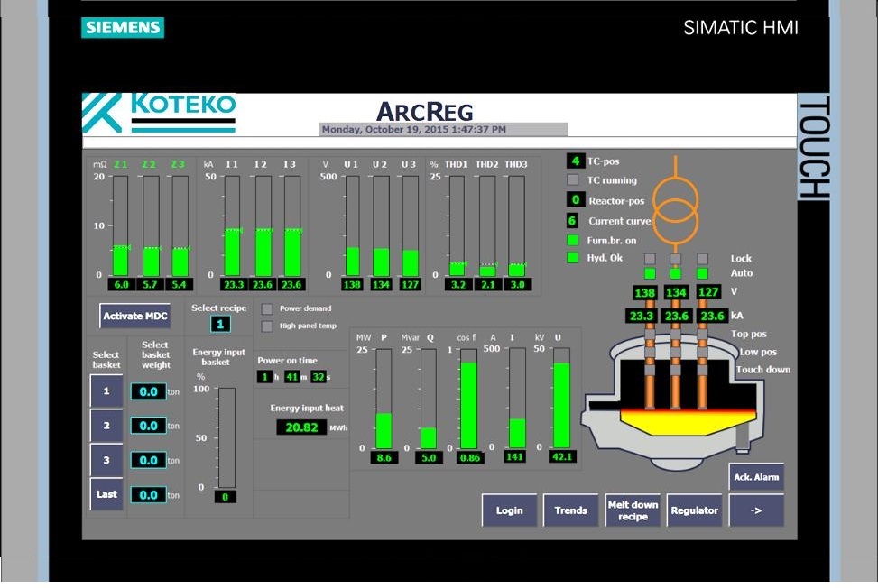The image size is (878, 588).
Task: Open the Melt down recipe screen
Action: (633, 510)
